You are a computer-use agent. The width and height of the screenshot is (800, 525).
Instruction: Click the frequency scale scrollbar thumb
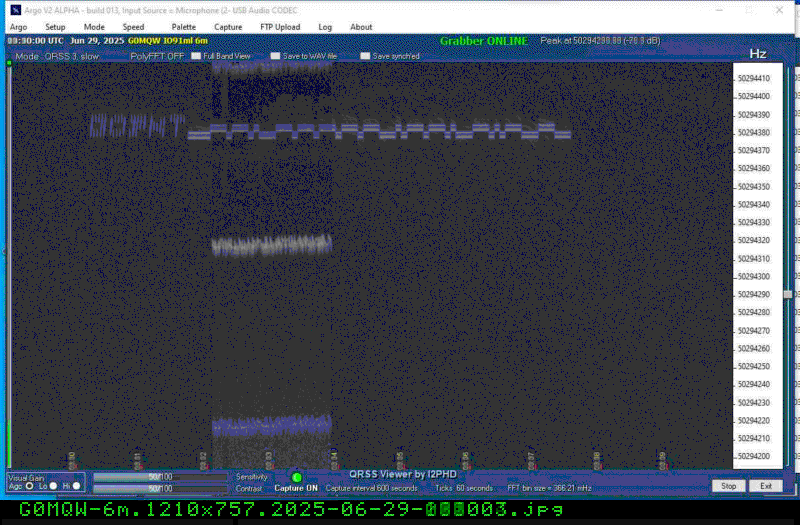[788, 294]
